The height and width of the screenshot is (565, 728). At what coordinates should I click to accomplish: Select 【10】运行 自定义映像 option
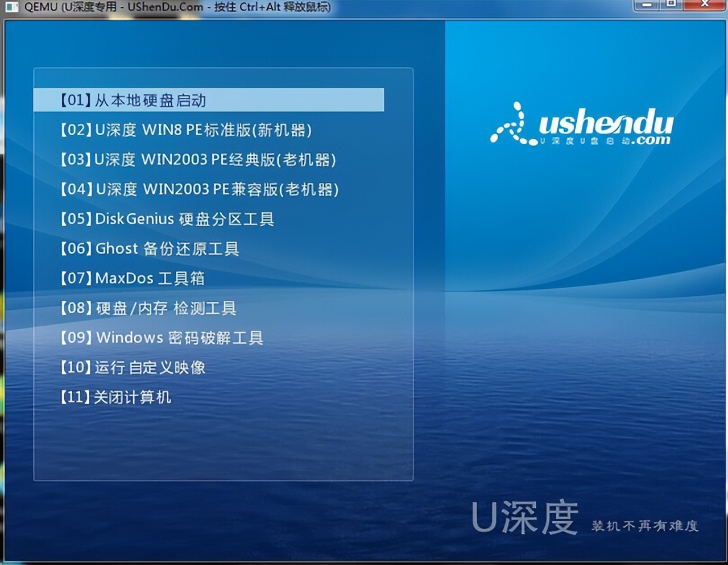[x=134, y=367]
